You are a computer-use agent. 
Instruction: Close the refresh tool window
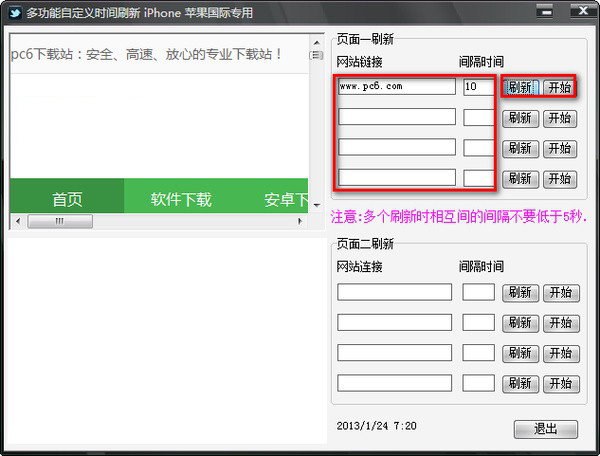[583, 11]
